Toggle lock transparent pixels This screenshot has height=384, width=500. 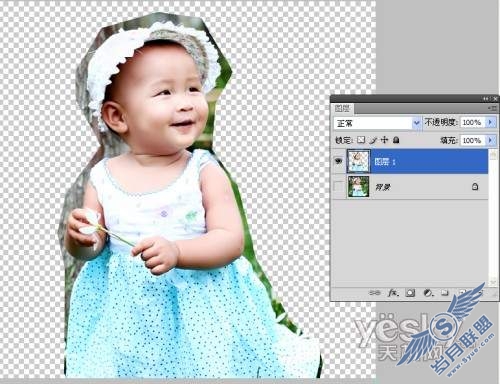[361, 140]
